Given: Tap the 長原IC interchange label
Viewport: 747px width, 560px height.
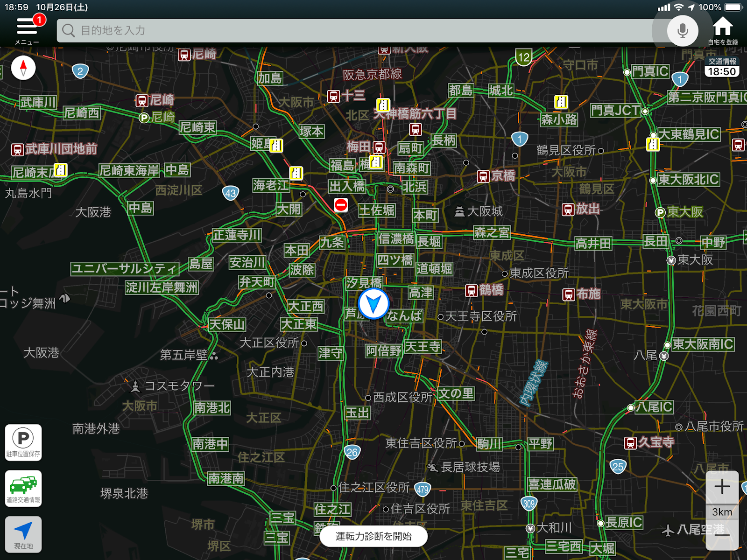Looking at the screenshot, I should point(624,523).
